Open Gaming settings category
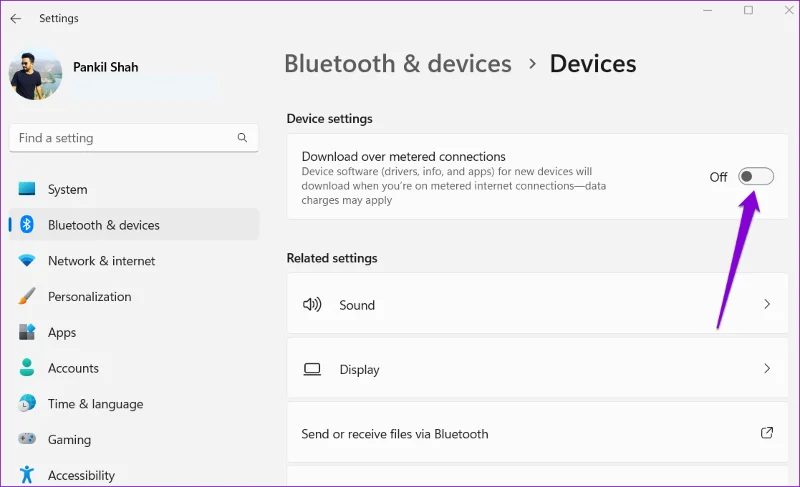 (134, 439)
